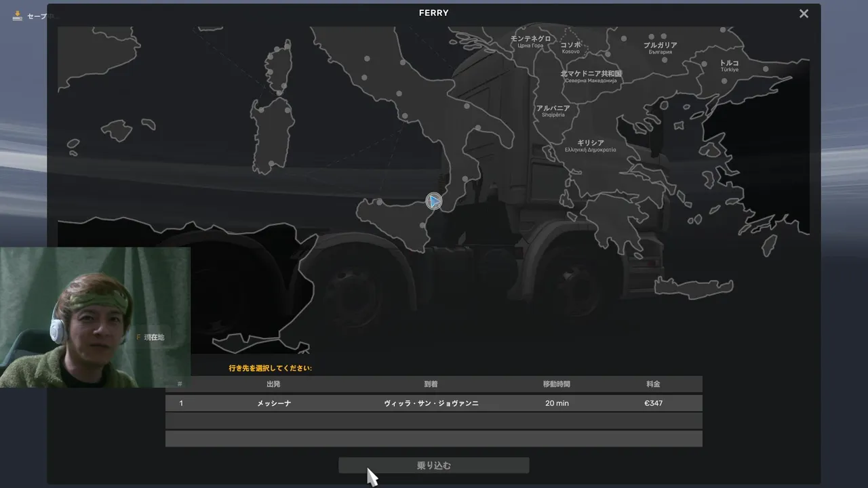
Task: Click arrival ヴィッラ・サン・ジョヴァンニ cell
Action: pos(431,403)
